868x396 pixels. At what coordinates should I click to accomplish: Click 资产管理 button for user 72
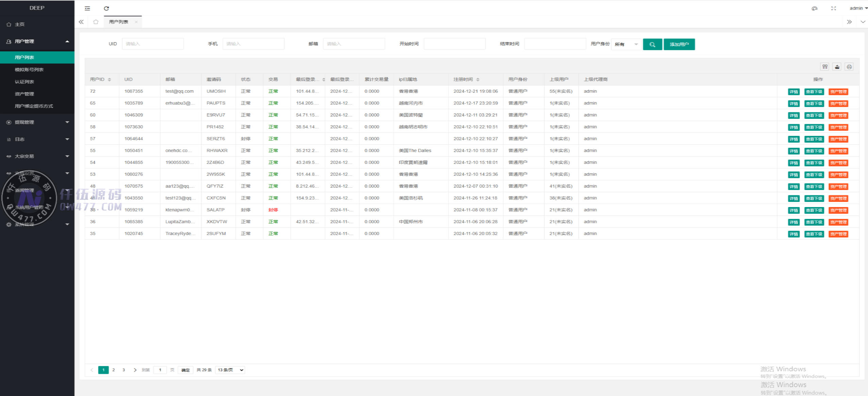838,92
